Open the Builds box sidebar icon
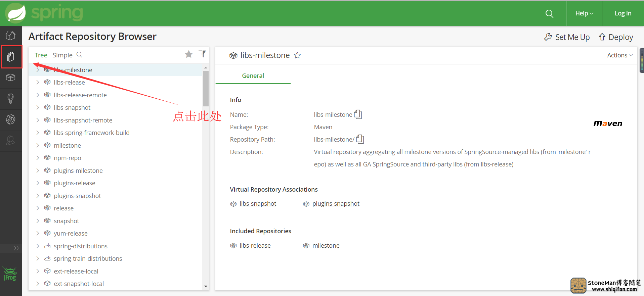Screen dimensions: 644x296 click(x=11, y=78)
